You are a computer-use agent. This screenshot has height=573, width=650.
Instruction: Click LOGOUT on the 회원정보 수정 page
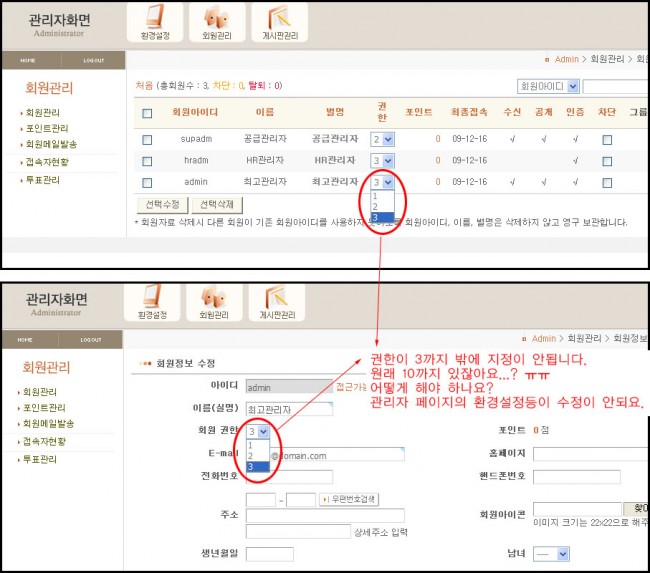point(91,340)
